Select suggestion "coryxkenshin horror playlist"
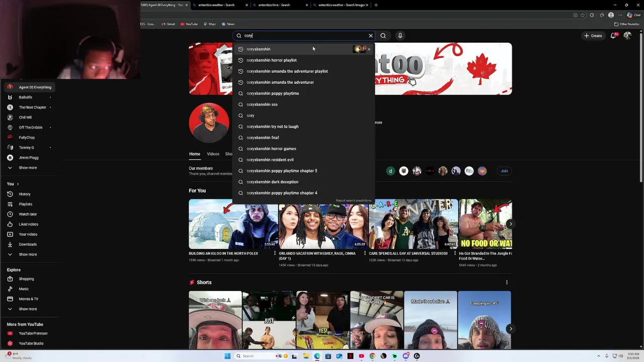Screen dimensions: 644x362 click(304, 60)
